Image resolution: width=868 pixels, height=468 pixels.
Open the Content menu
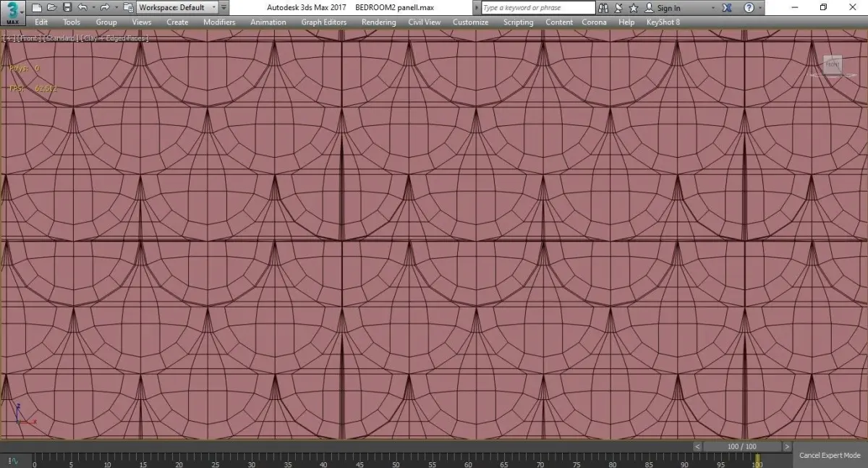559,22
